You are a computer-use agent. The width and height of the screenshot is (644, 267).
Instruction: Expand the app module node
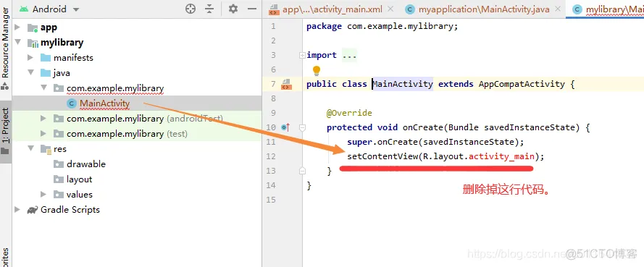tap(17, 27)
